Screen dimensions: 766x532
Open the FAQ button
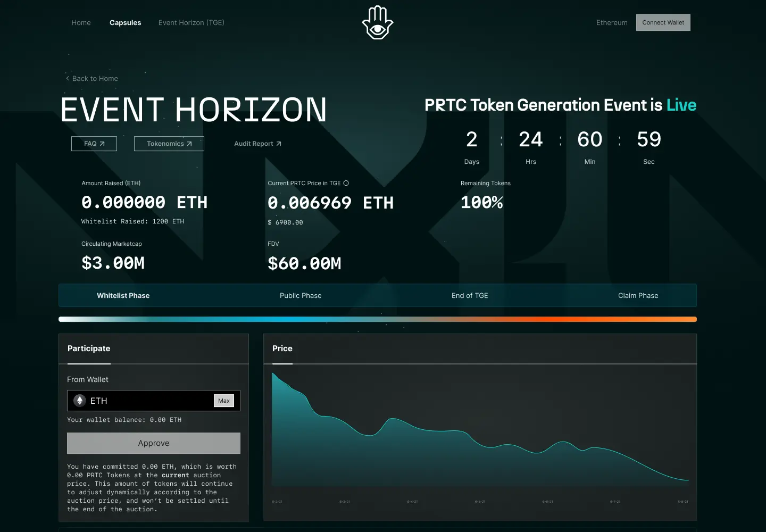tap(94, 144)
